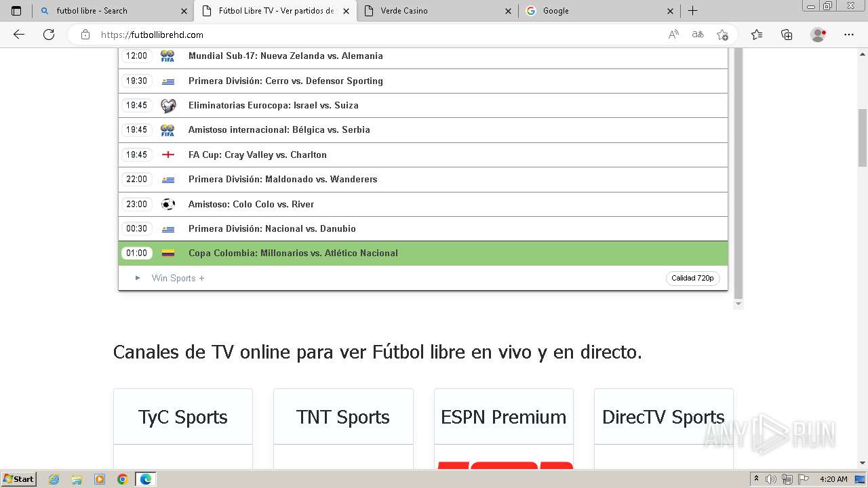Open the Favorites list
This screenshot has height=488, width=868.
(757, 35)
